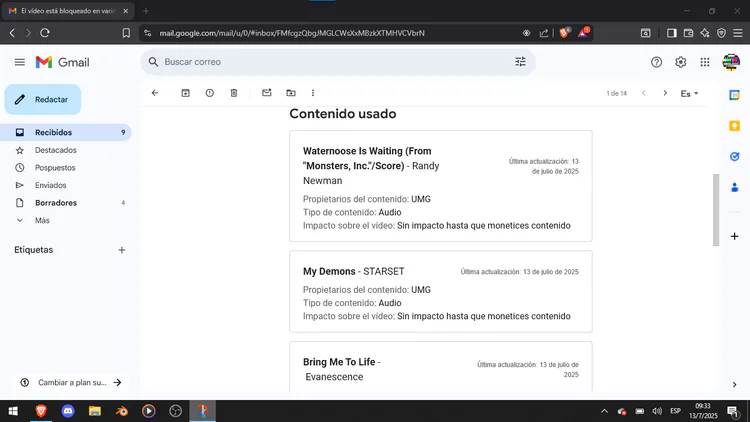This screenshot has height=422, width=750.
Task: Show search options filter icon
Action: [520, 62]
